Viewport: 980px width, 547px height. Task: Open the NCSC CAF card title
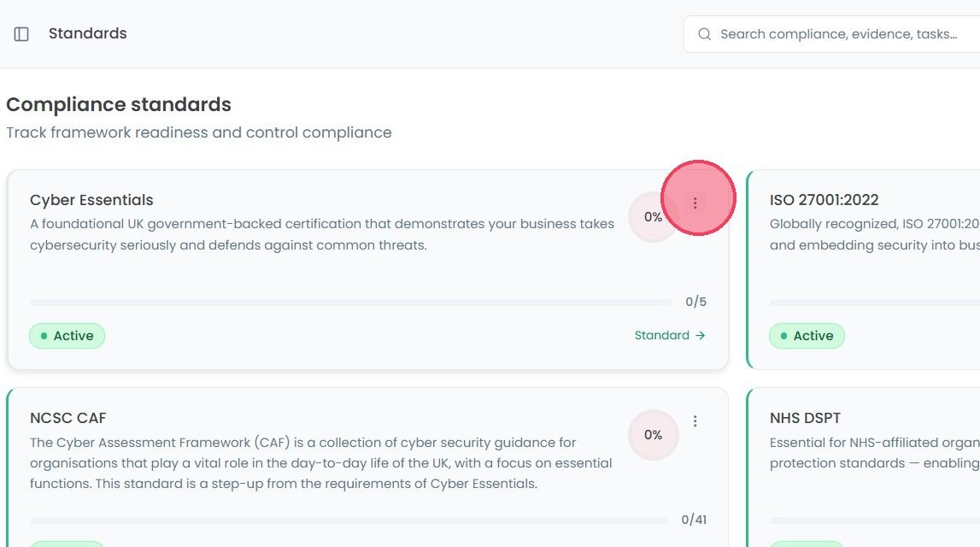(x=68, y=418)
